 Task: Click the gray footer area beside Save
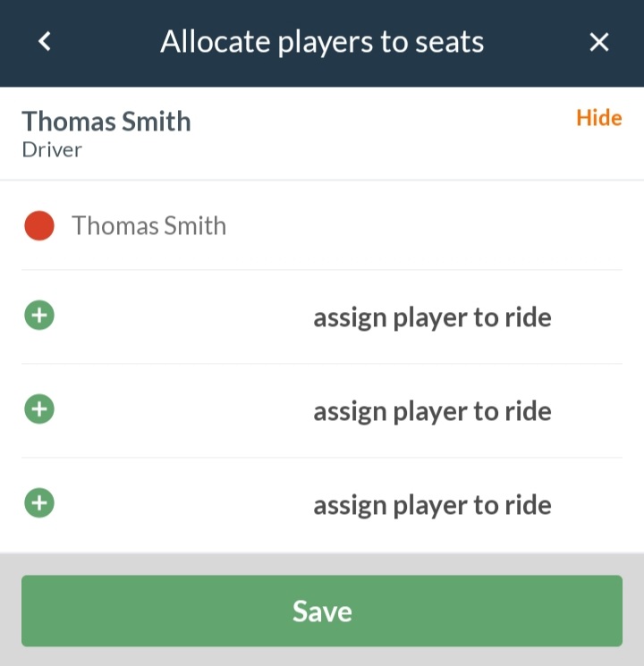click(x=322, y=657)
